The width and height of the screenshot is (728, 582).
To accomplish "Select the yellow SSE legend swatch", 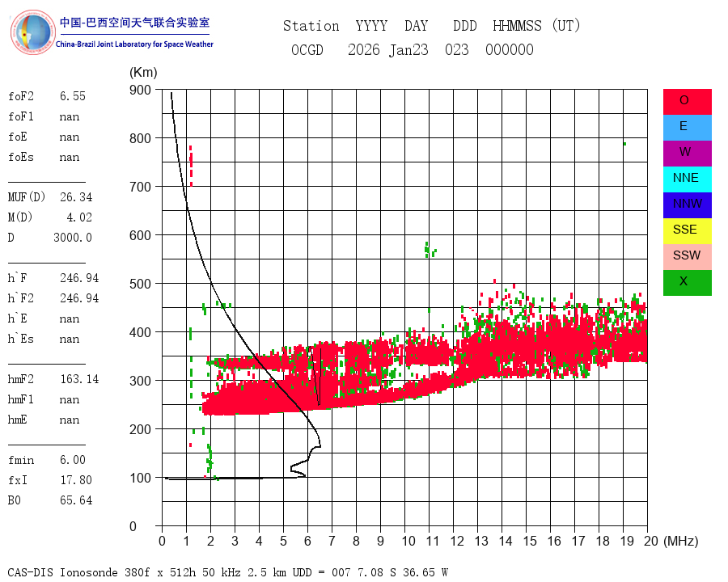I will click(x=687, y=231).
